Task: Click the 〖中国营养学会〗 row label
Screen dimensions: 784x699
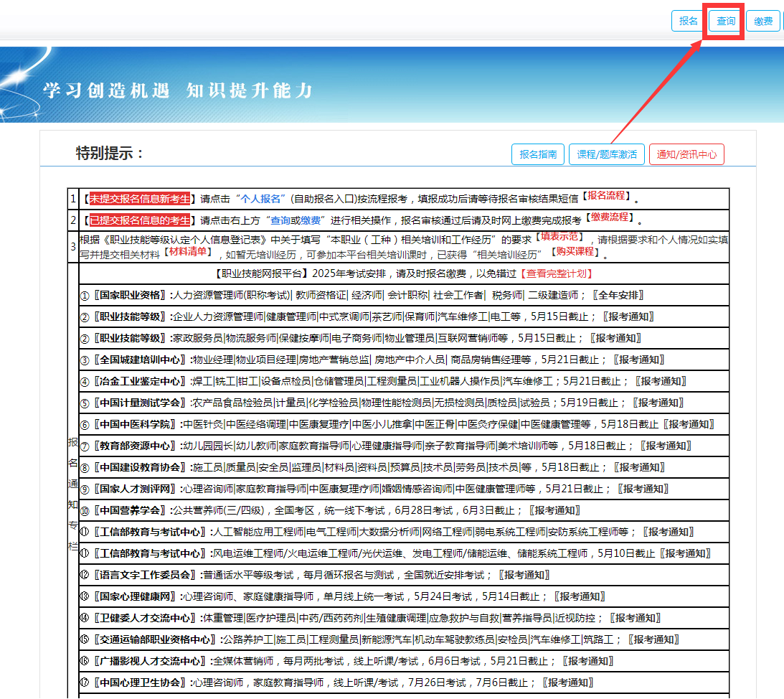Action: point(130,510)
